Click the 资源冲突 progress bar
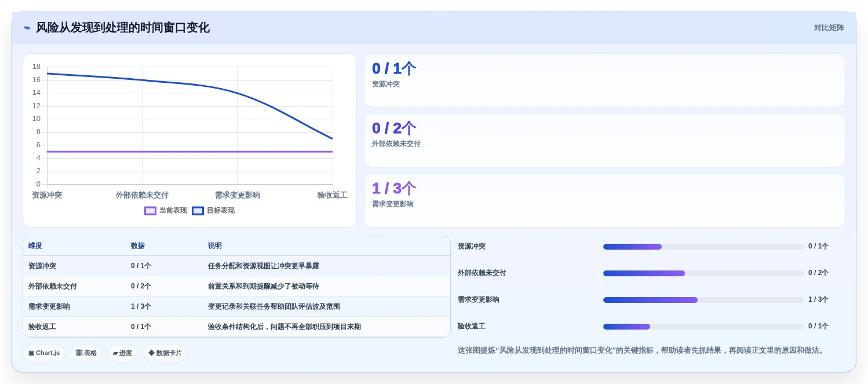868x384 pixels. (x=703, y=247)
